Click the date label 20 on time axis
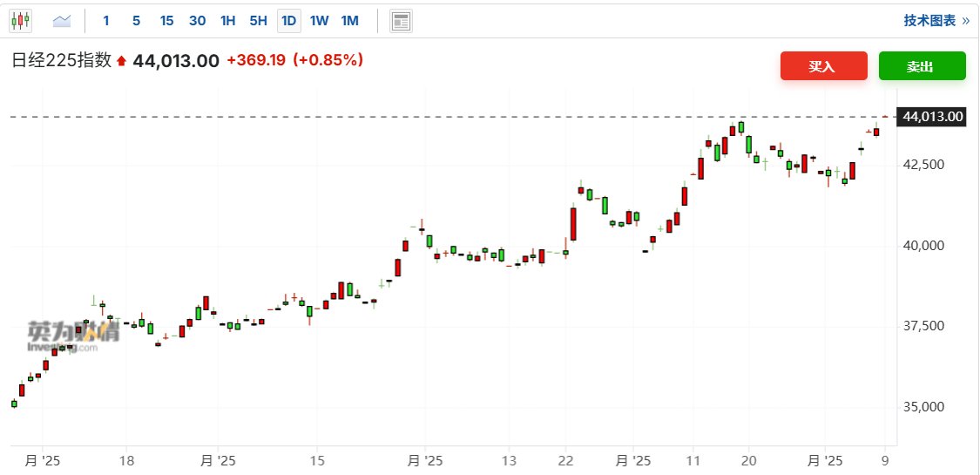The height and width of the screenshot is (475, 980). (749, 461)
